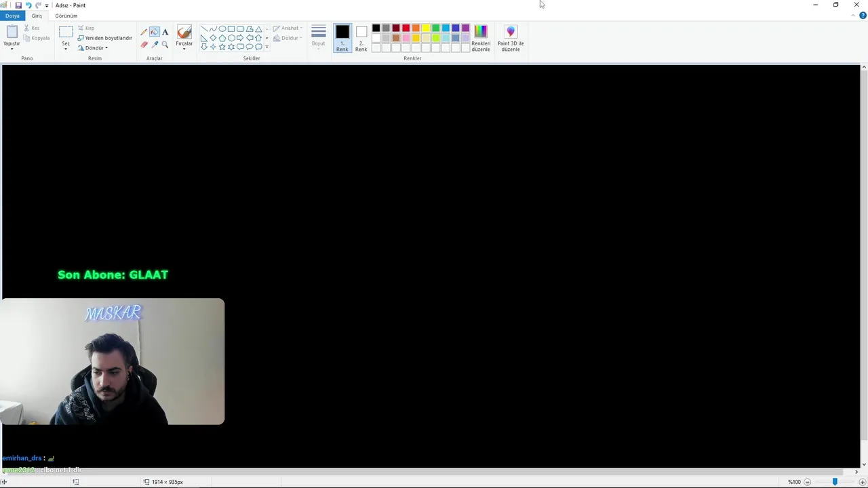Click the Paint Help question mark icon
Viewport: 868px width, 488px height.
point(863,16)
